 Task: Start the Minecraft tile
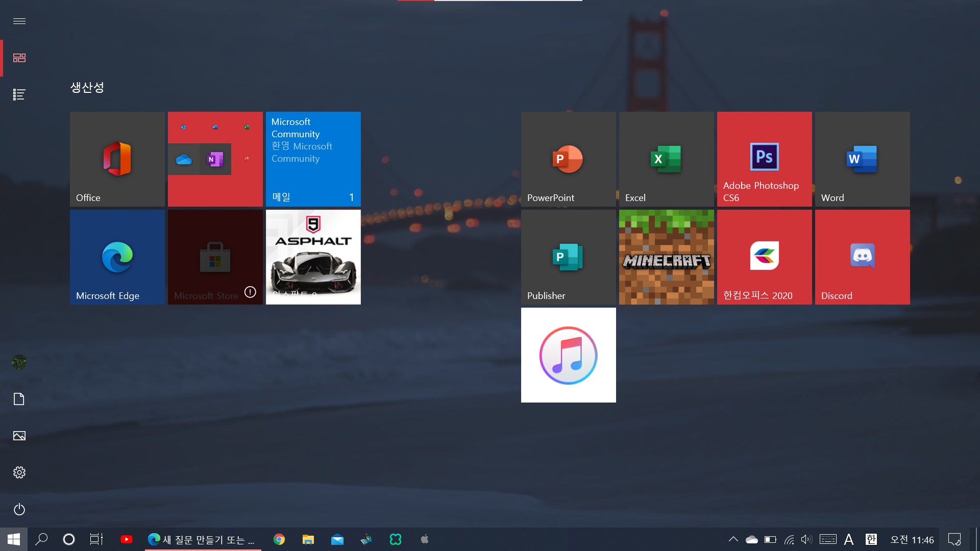click(x=667, y=257)
